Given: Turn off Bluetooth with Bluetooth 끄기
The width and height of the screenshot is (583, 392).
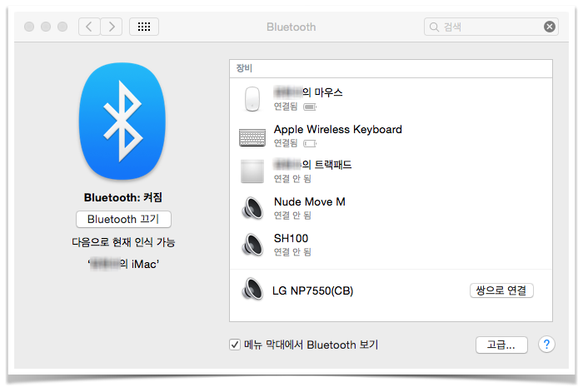Looking at the screenshot, I should (123, 219).
